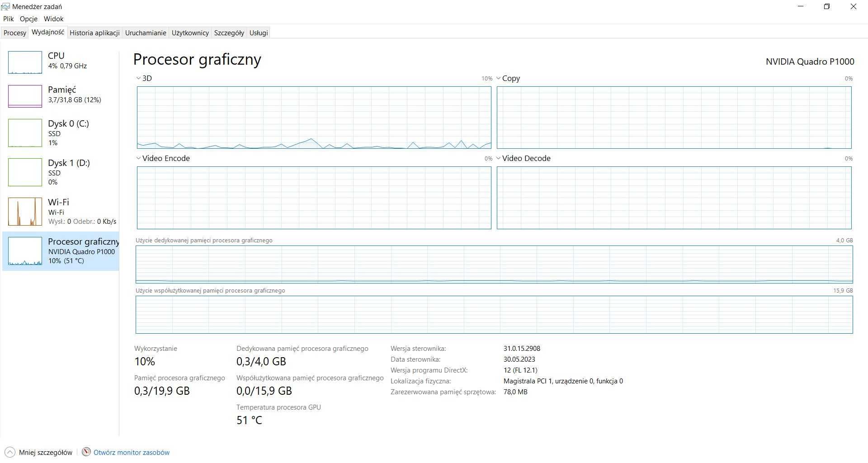Click the Pamięć mini graph thumbnail
This screenshot has width=868, height=463.
25,96
